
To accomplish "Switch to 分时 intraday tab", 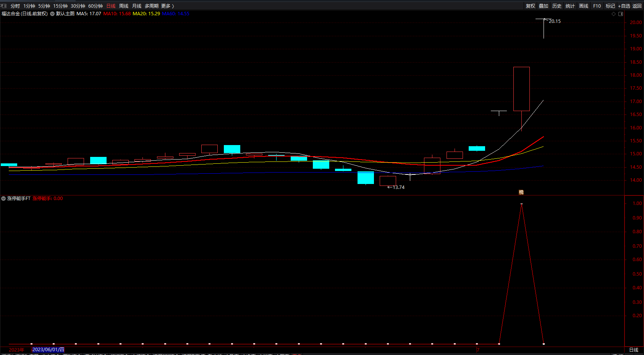I will click(x=15, y=6).
